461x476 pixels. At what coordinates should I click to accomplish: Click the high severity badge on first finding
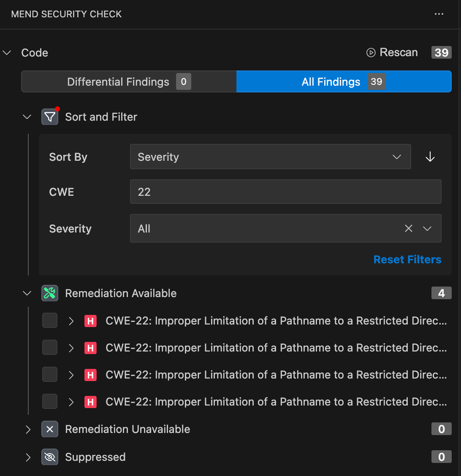point(90,321)
